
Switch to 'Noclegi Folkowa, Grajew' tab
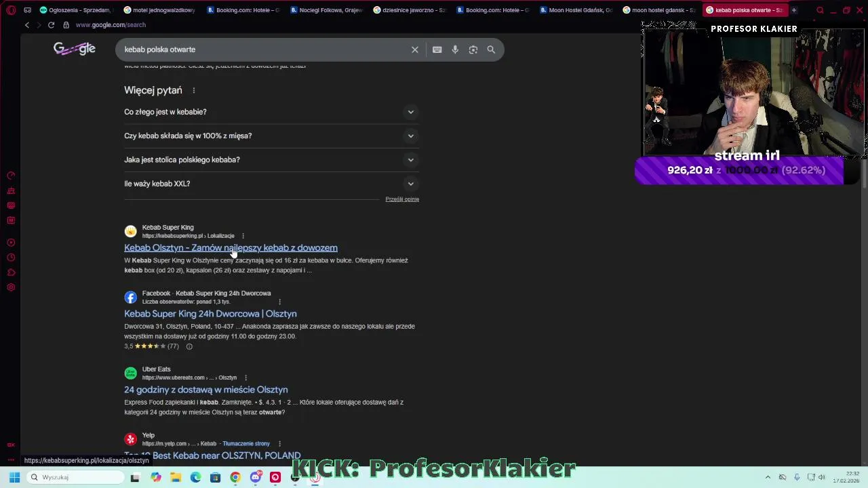coord(326,10)
